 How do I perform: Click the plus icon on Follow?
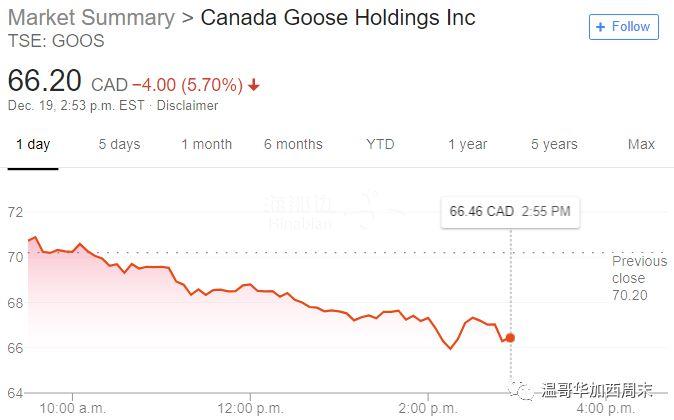click(601, 26)
